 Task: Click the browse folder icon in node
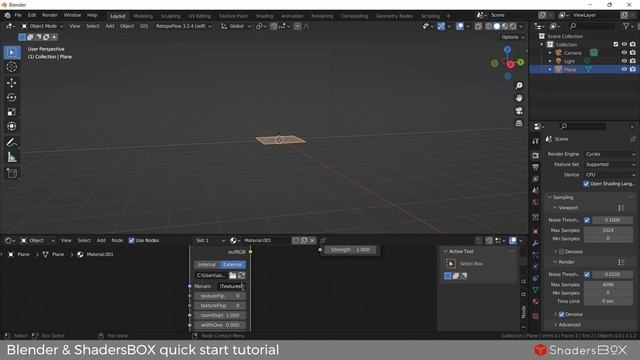233,276
